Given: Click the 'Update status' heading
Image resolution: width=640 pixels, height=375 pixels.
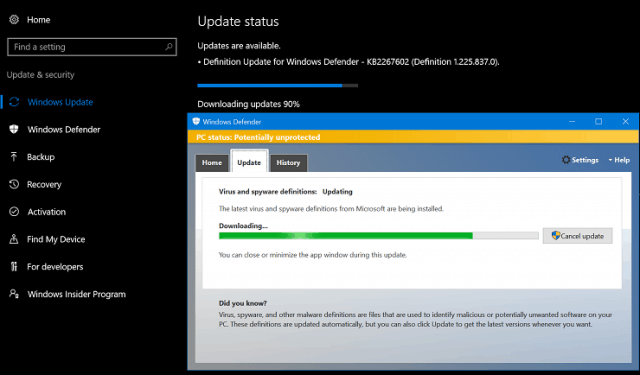Looking at the screenshot, I should (238, 21).
